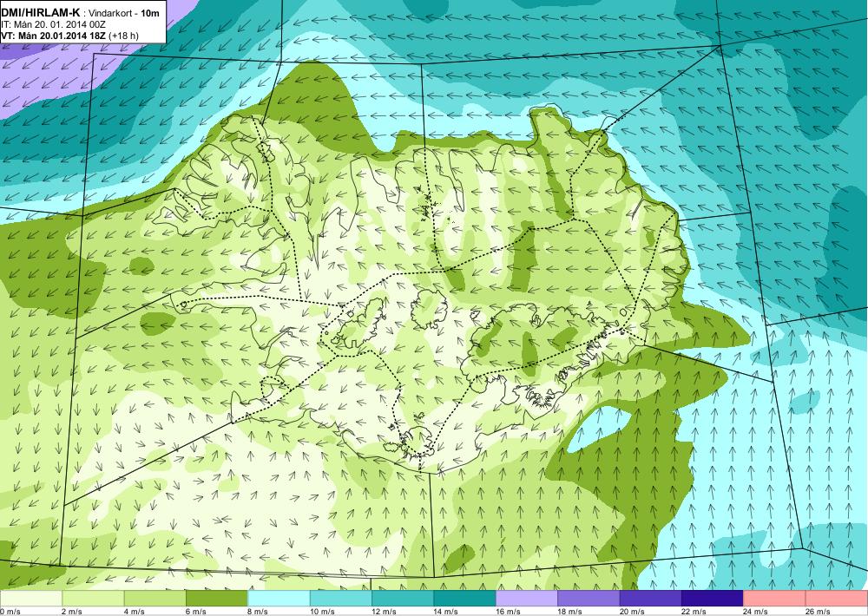Screen dimensions: 868x616
Task: Choose the turquoise 10–12 m/s legend swatch
Action: [341, 599]
